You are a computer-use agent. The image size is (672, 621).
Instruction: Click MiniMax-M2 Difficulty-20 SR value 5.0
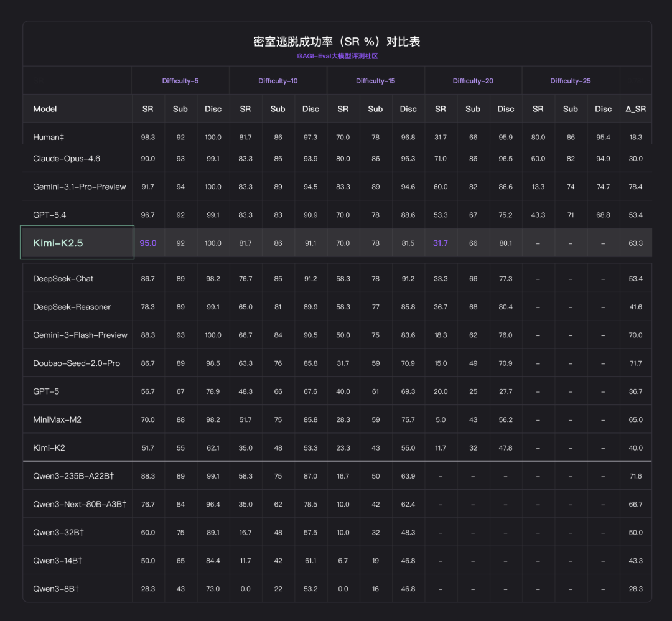coord(441,419)
